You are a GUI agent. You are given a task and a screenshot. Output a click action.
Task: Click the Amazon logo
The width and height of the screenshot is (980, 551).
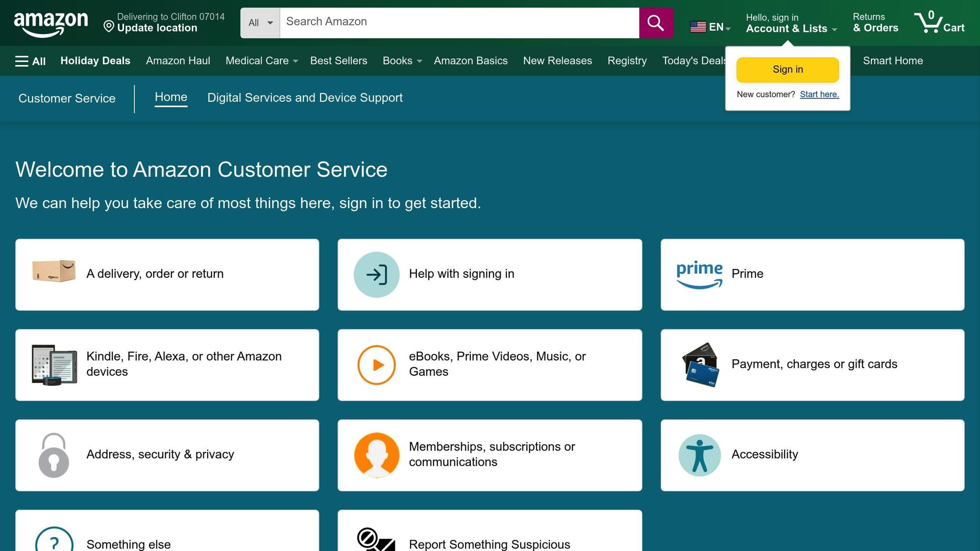click(51, 23)
